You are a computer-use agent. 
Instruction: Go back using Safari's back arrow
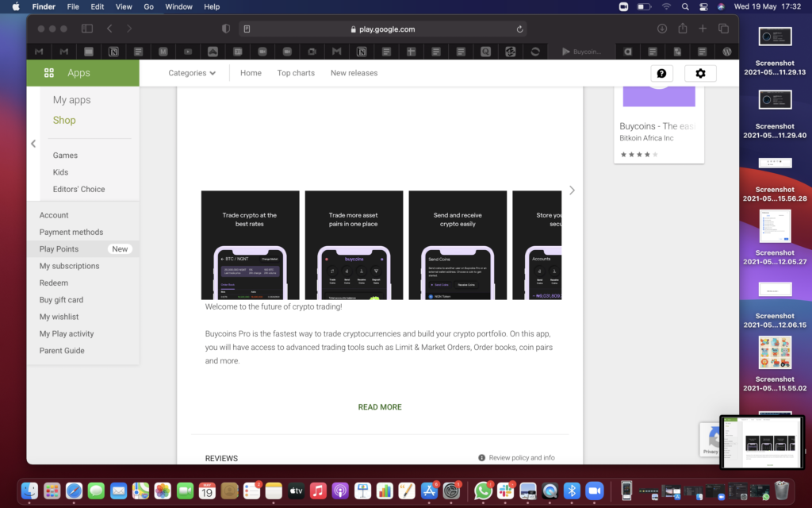109,29
